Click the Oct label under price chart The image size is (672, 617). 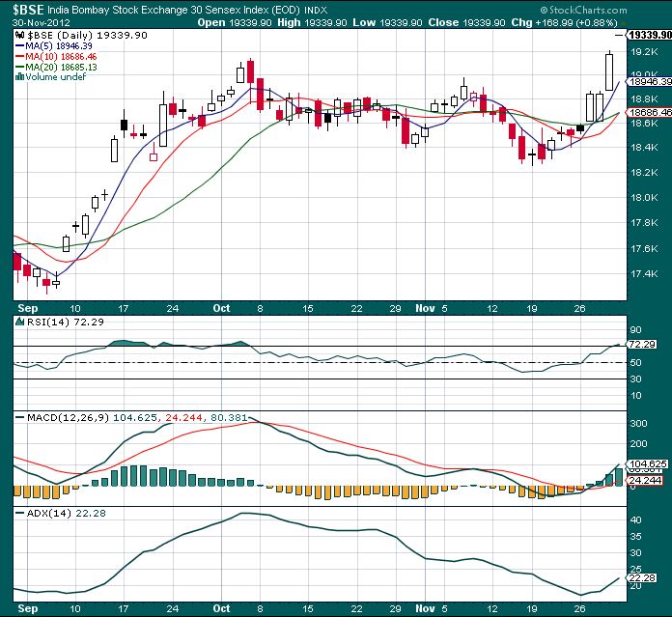(221, 308)
